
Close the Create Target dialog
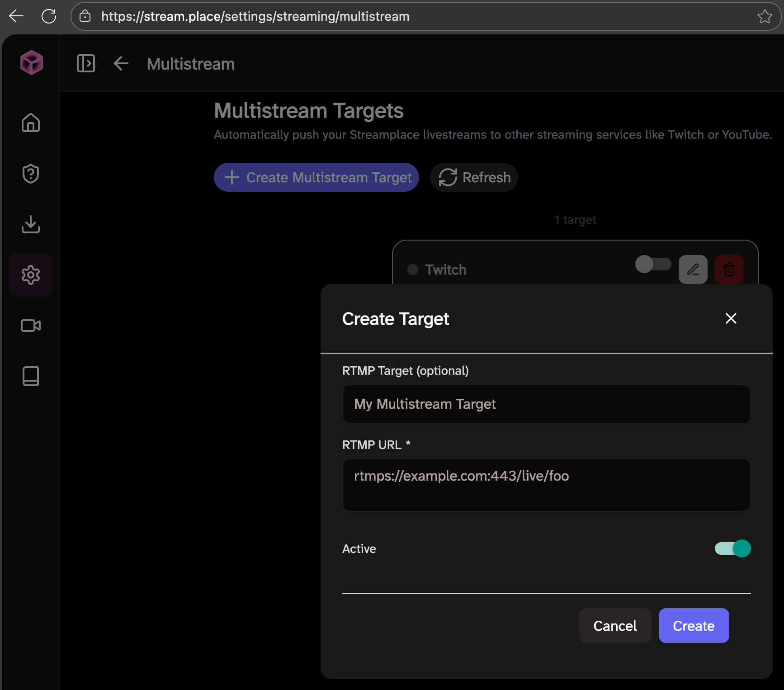click(x=731, y=318)
